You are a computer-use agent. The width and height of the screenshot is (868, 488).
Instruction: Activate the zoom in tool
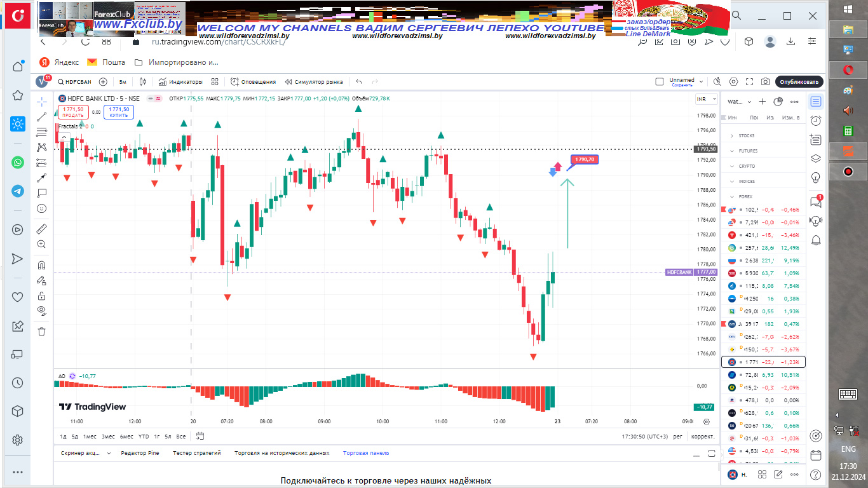tap(42, 244)
